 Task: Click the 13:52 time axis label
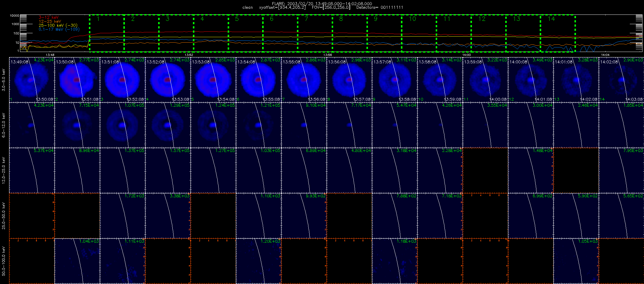(189, 55)
